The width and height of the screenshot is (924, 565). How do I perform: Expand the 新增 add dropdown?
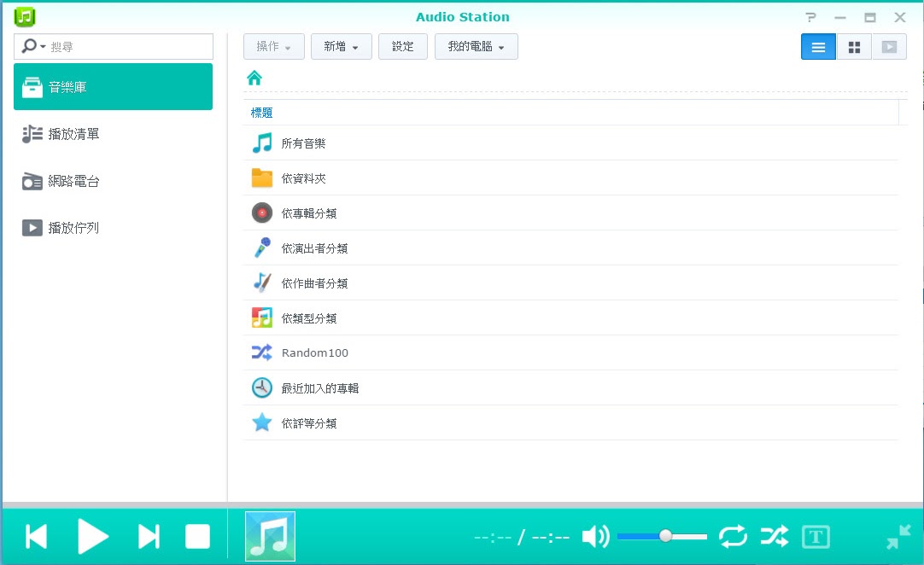coord(342,47)
